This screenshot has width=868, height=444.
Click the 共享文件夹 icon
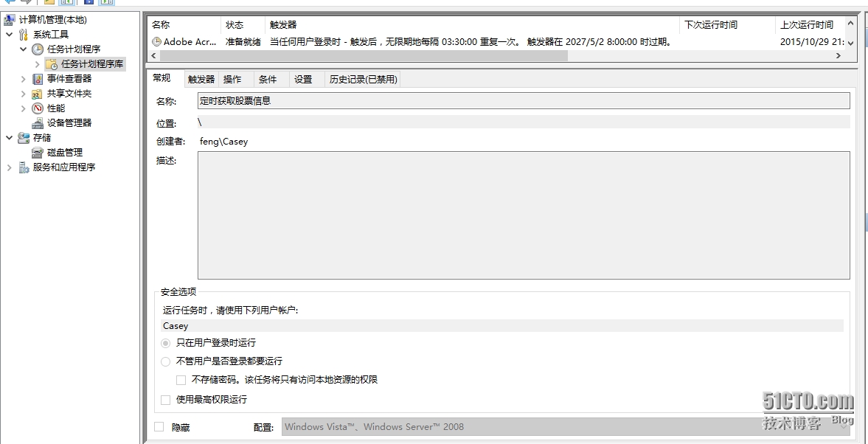point(37,94)
